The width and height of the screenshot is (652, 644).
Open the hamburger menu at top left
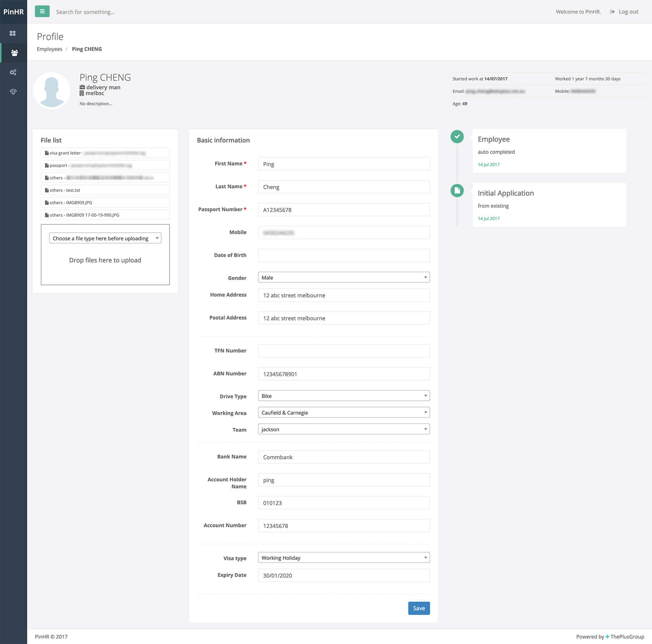click(x=42, y=11)
